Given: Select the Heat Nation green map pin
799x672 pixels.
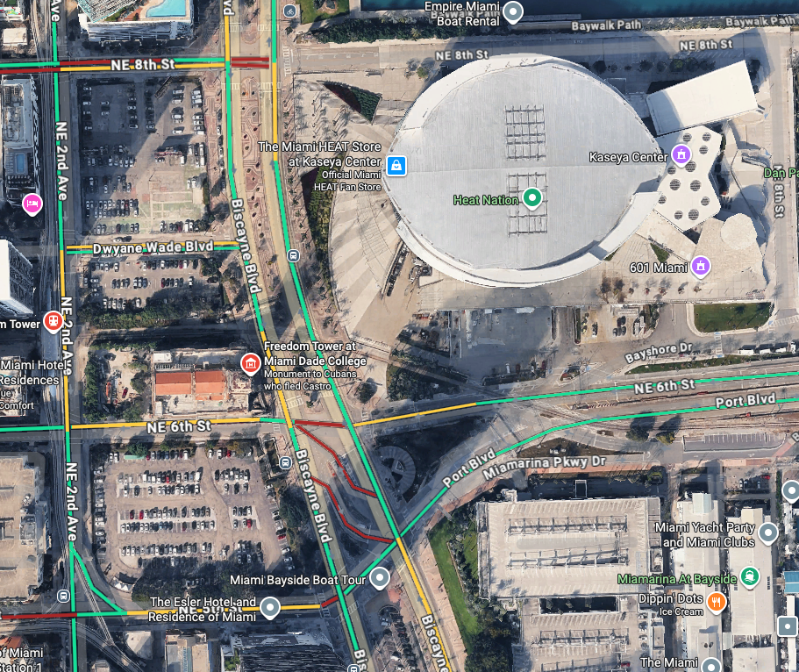Looking at the screenshot, I should [x=532, y=197].
